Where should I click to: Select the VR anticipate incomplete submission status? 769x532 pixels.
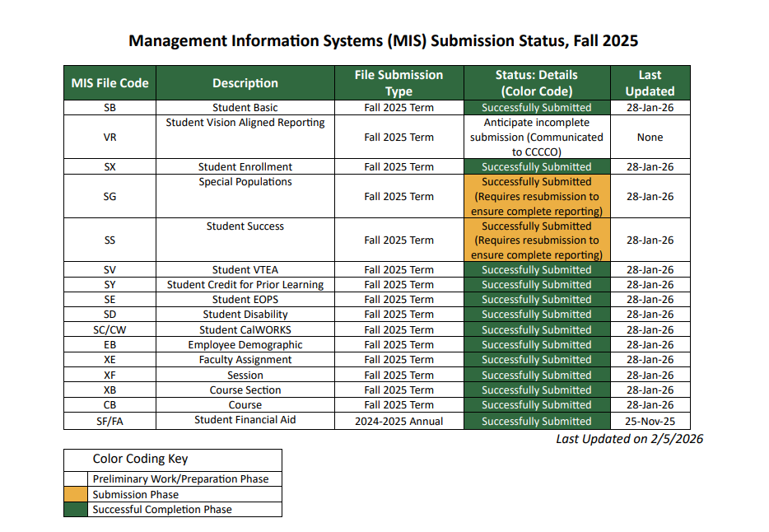click(x=536, y=138)
